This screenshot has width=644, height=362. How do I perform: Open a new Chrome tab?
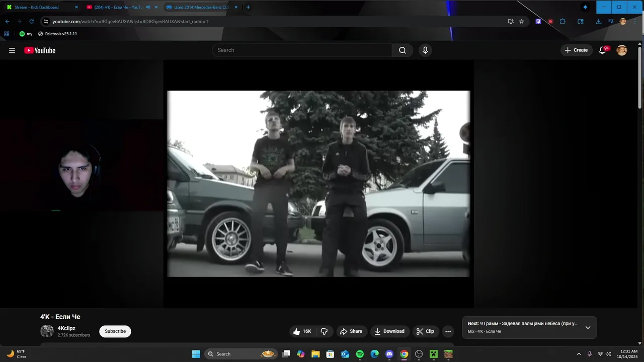pyautogui.click(x=248, y=7)
